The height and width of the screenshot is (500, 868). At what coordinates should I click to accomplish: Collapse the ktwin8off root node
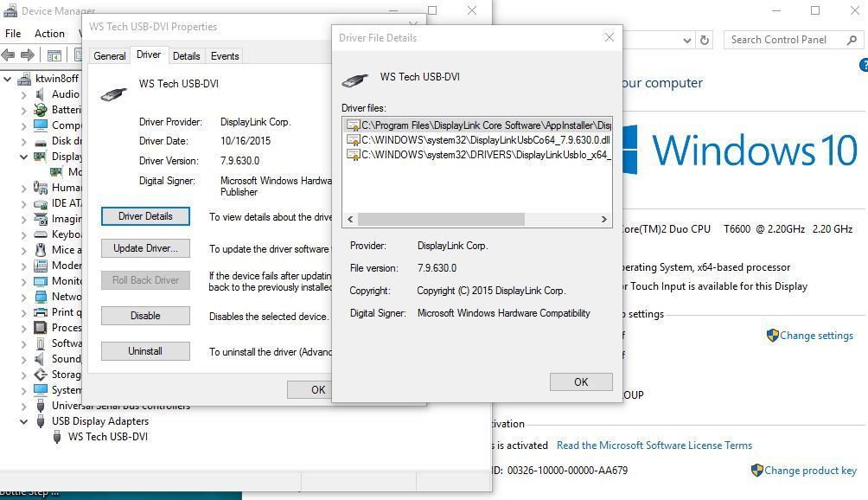8,80
